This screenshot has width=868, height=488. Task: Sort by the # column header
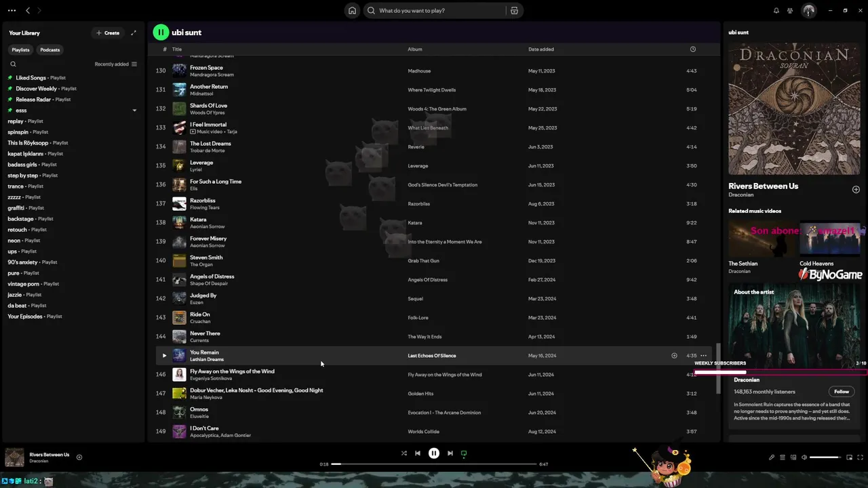[x=164, y=49]
